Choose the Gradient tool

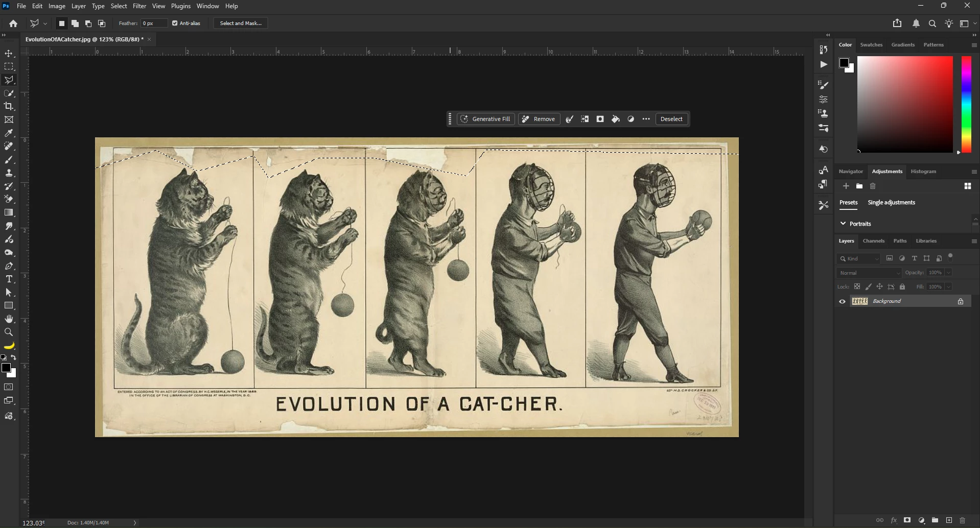tap(9, 212)
